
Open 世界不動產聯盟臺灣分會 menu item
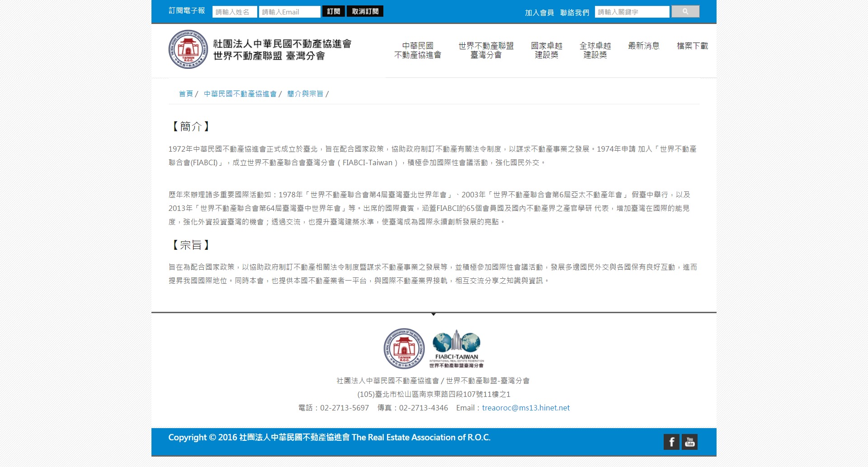pos(486,50)
